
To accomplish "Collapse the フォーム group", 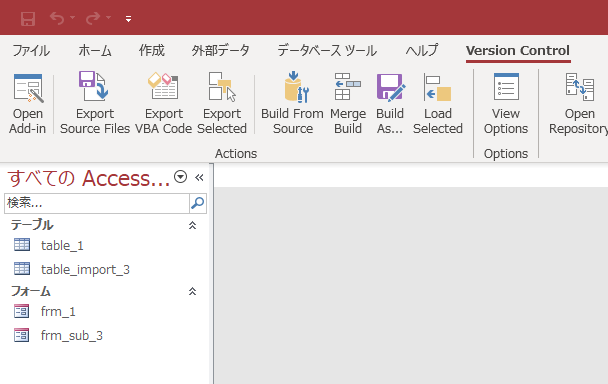I will point(192,291).
